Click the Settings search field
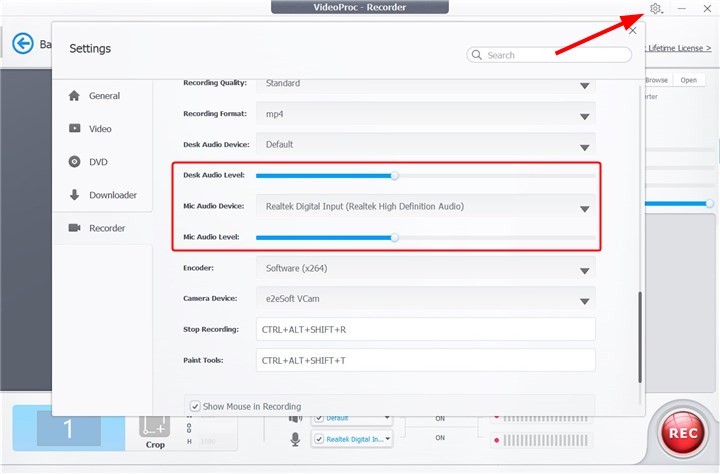Viewport: 720px width, 474px height. 549,55
